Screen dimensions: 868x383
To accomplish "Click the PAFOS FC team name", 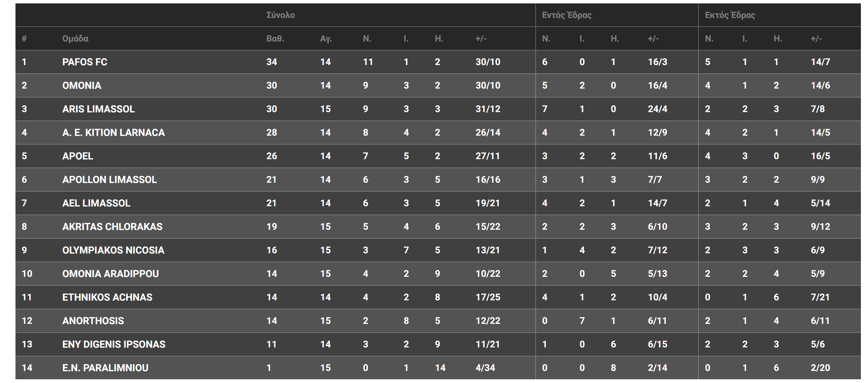I will pyautogui.click(x=84, y=62).
